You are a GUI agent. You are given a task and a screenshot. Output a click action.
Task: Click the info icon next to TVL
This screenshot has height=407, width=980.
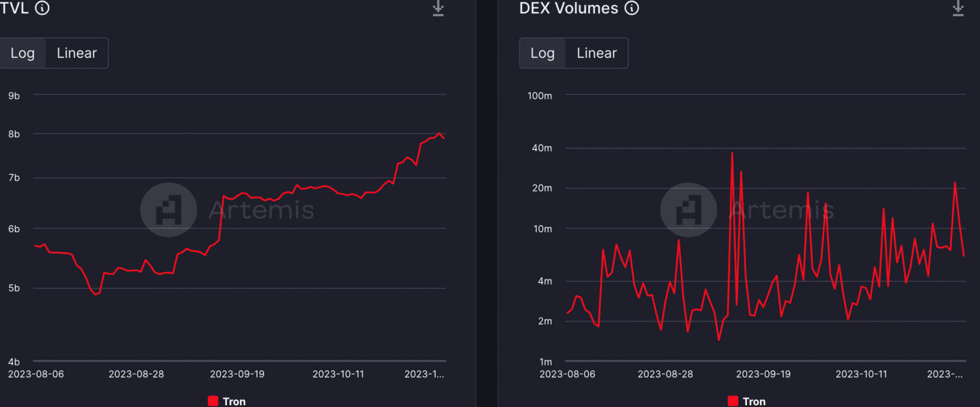(42, 8)
